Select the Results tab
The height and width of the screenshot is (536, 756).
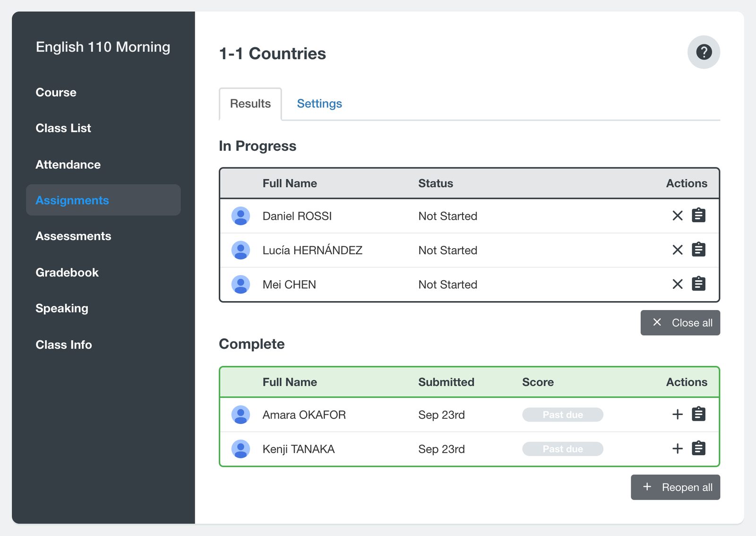tap(250, 104)
